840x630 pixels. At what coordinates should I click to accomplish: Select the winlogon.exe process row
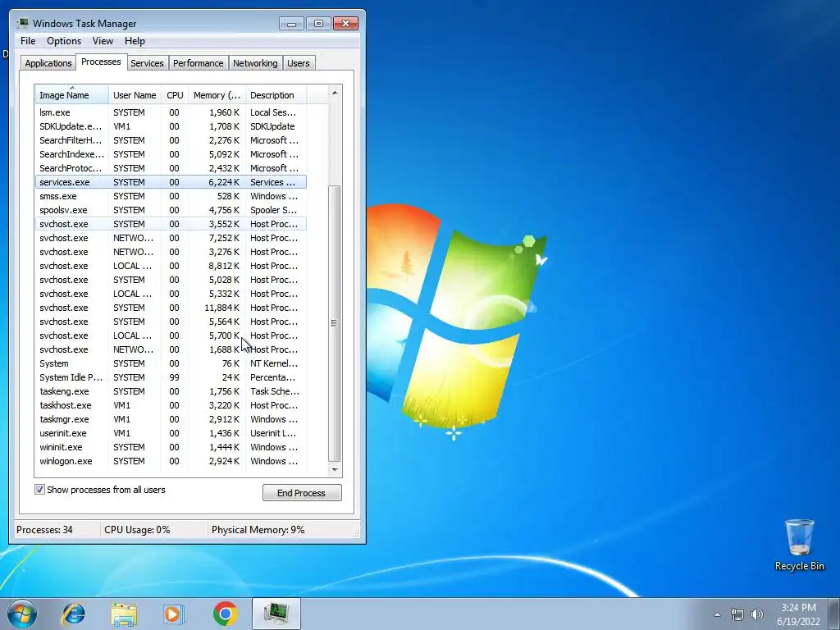(171, 461)
